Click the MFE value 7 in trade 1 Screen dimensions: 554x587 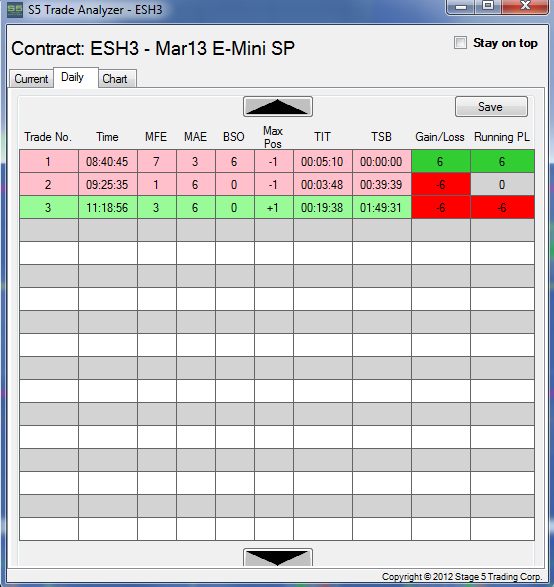(x=157, y=161)
